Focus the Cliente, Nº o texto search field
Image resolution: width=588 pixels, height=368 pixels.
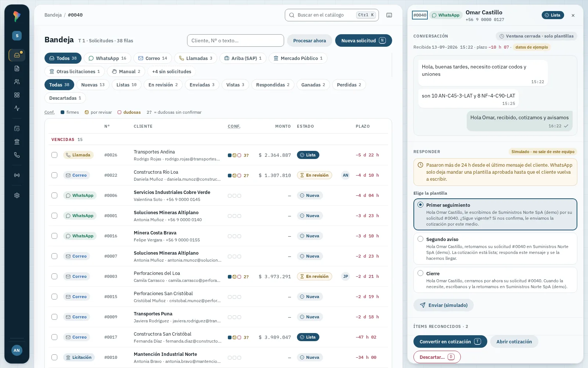(236, 40)
